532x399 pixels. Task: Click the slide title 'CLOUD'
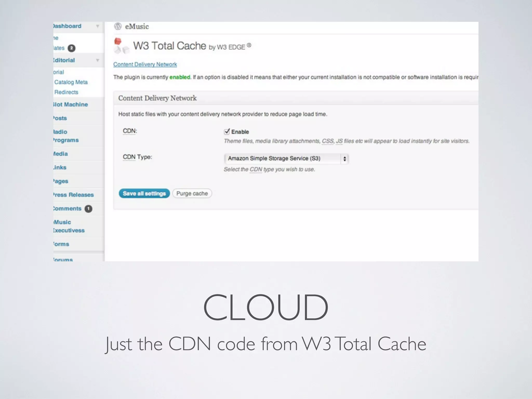tap(266, 307)
